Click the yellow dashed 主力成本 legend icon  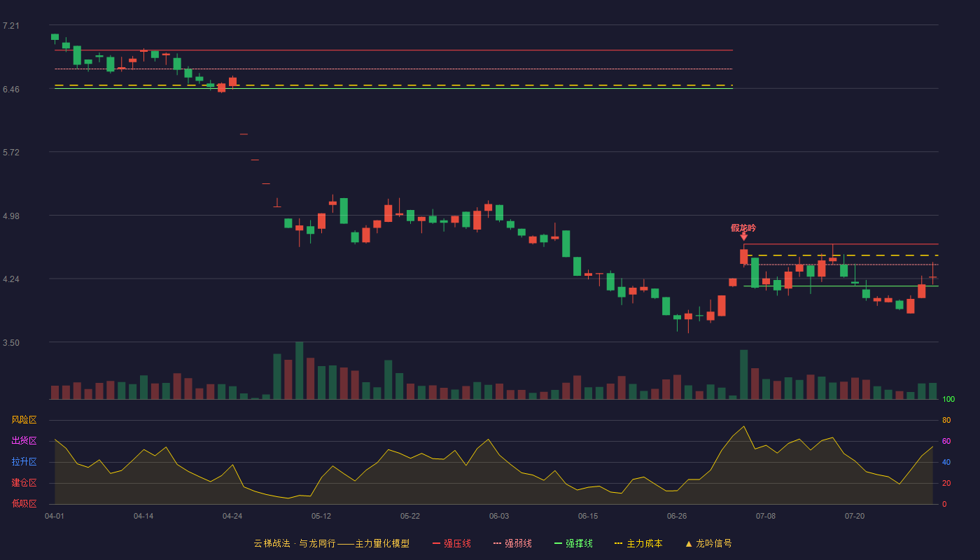tap(618, 543)
